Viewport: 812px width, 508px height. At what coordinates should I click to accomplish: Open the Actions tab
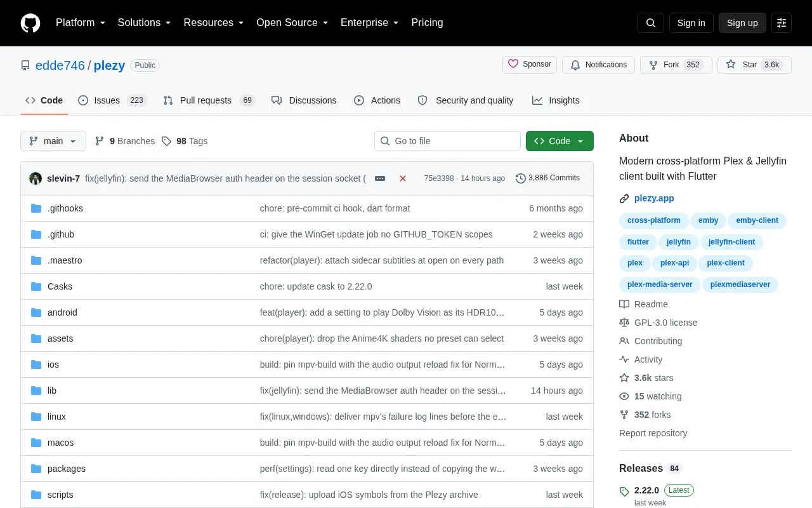click(377, 100)
